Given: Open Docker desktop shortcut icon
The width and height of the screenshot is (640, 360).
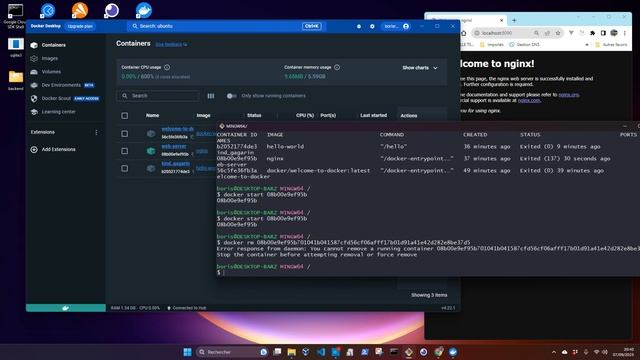Looking at the screenshot, I should point(144,10).
